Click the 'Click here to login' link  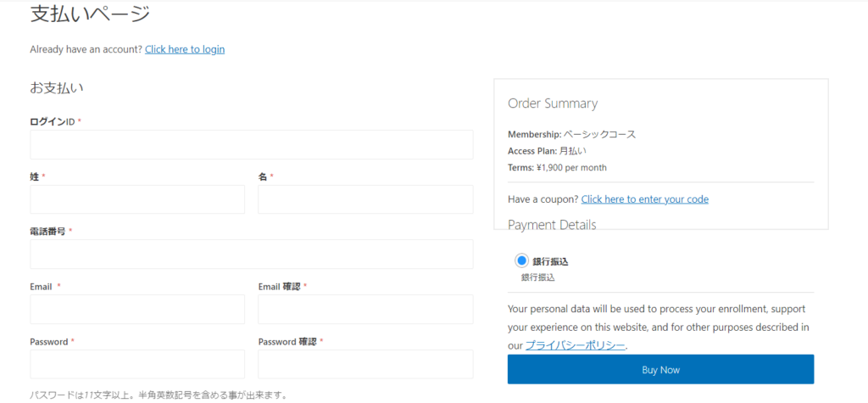click(185, 49)
